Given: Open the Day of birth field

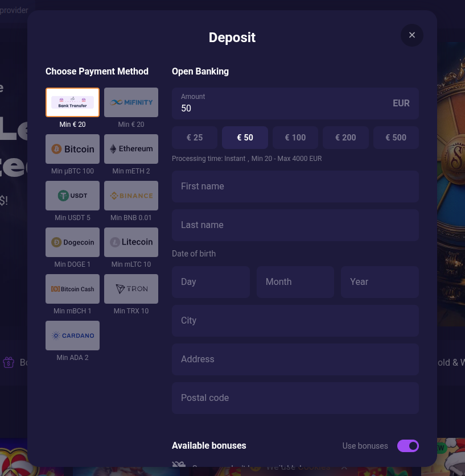Looking at the screenshot, I should 211,282.
